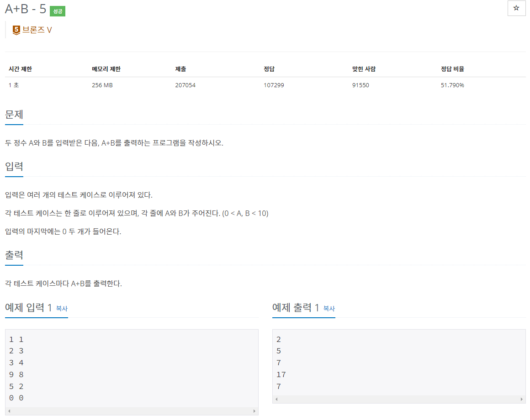
Task: Click the '5' line in example output
Action: coord(279,351)
